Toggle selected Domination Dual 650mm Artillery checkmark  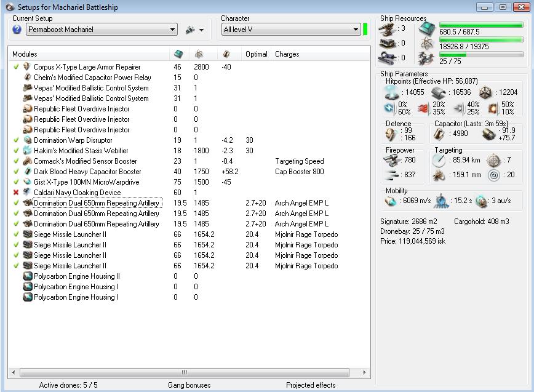coord(15,203)
